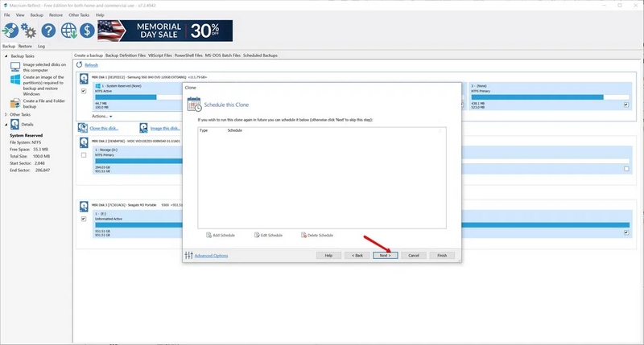Click the MBR Disk 3 Seagate drive icon

(x=84, y=206)
